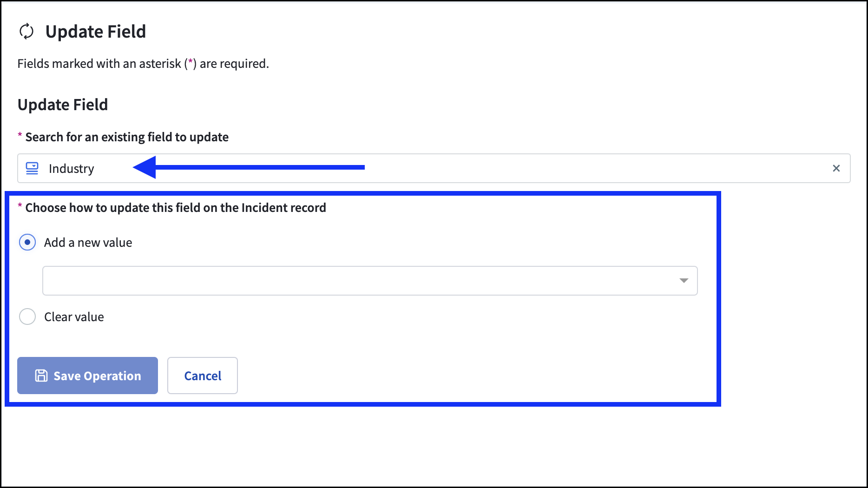Select the Clear value radio button

click(x=27, y=317)
